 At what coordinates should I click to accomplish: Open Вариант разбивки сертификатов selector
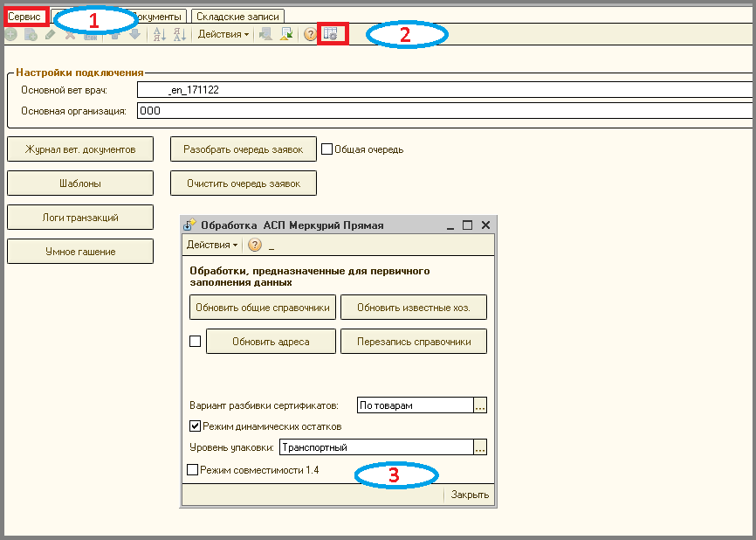480,405
